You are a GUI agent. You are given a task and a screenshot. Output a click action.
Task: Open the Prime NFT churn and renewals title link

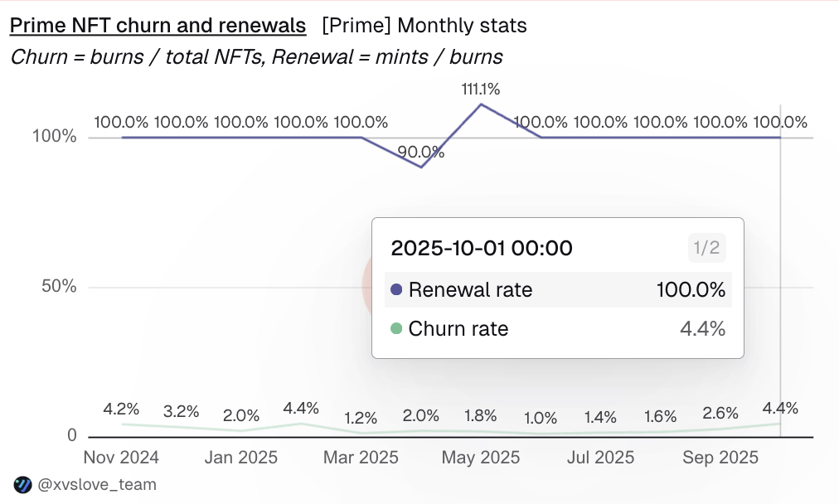point(158,26)
